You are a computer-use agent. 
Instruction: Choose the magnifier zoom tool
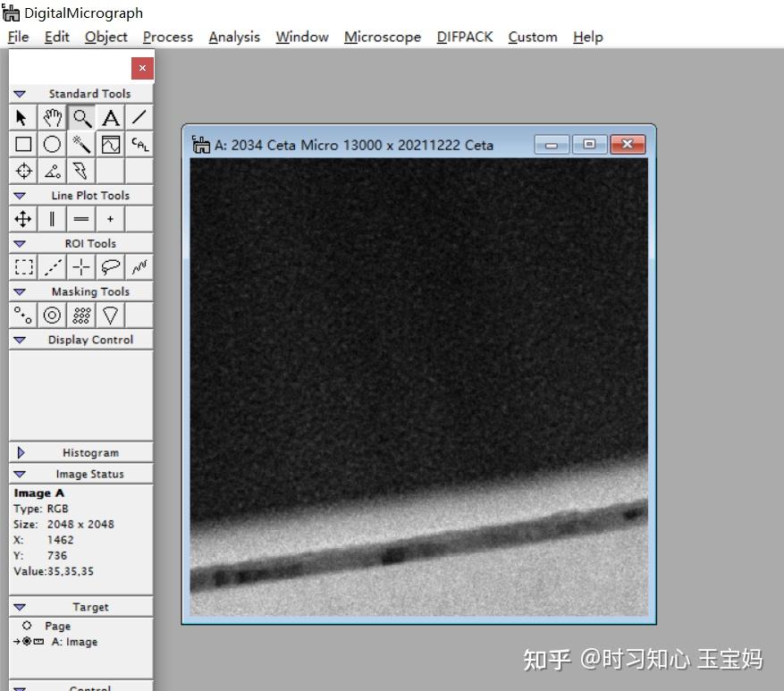(x=81, y=119)
